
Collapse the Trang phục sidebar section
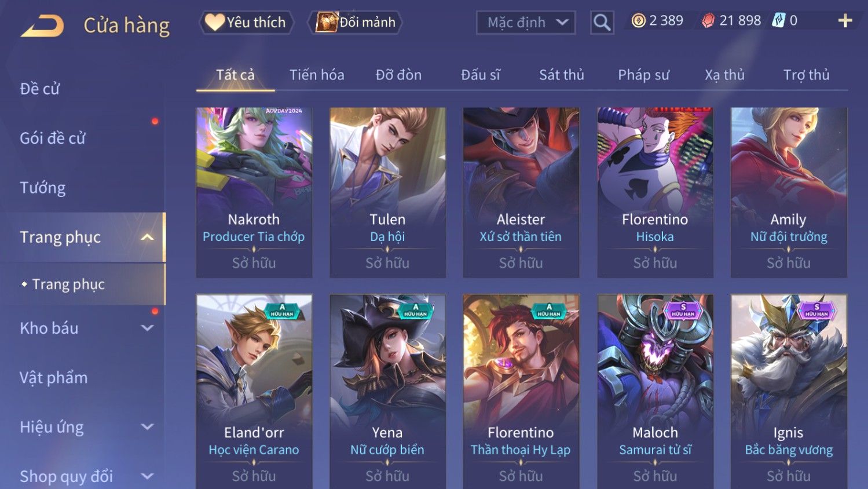tap(147, 237)
